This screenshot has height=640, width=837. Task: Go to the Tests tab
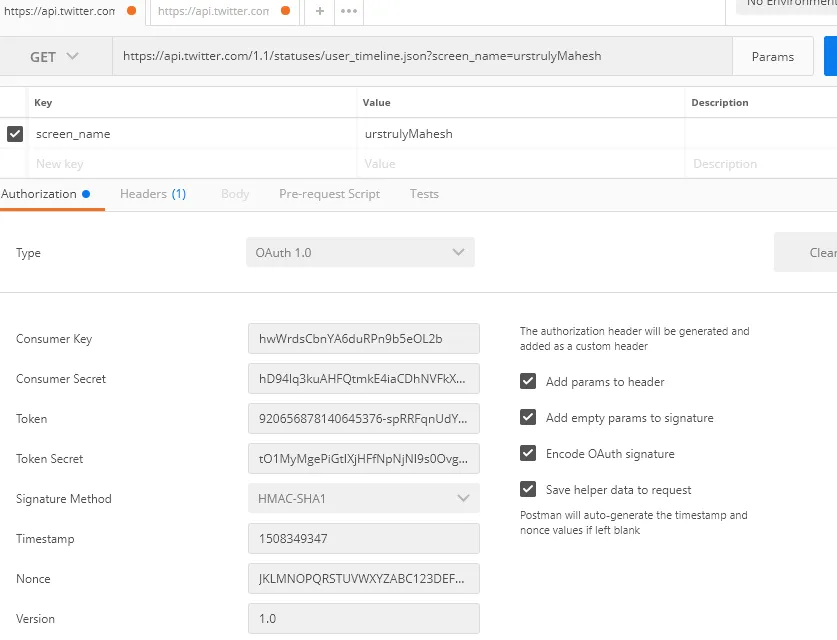click(x=424, y=194)
